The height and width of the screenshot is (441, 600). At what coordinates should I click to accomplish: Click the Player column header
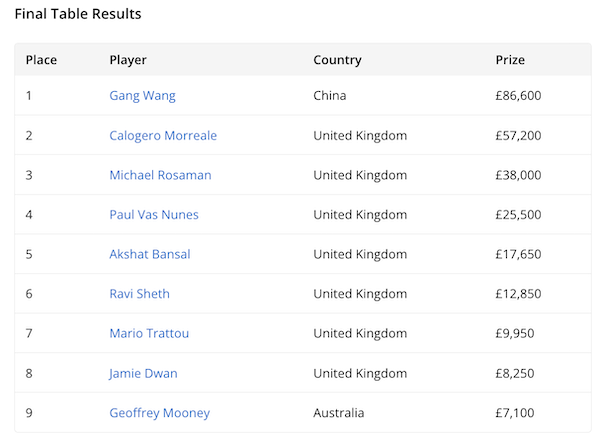pos(128,60)
